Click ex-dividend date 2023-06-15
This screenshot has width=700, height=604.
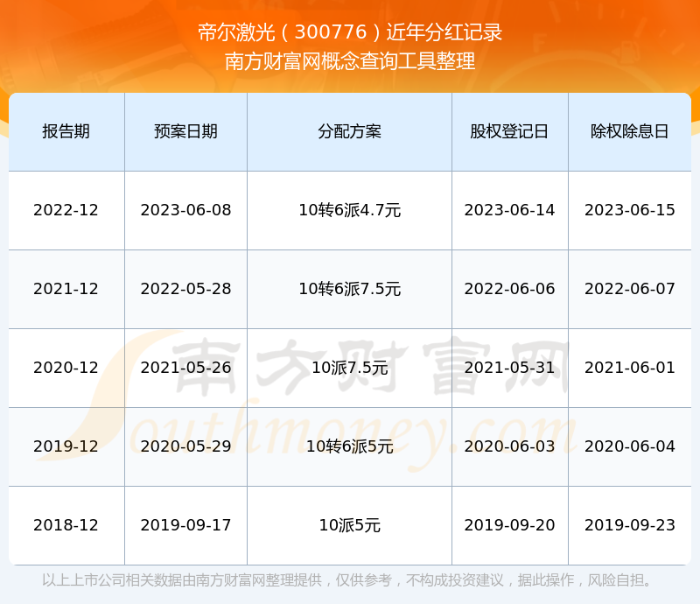629,210
